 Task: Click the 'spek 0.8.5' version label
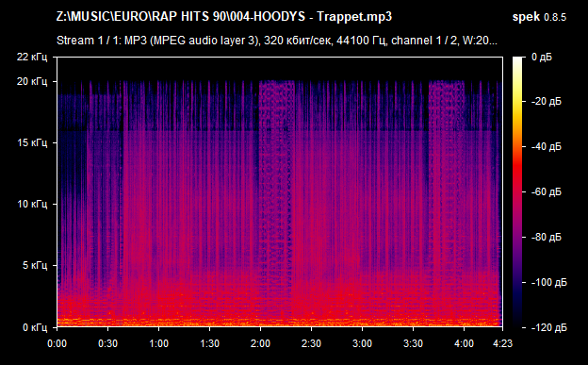click(x=539, y=17)
